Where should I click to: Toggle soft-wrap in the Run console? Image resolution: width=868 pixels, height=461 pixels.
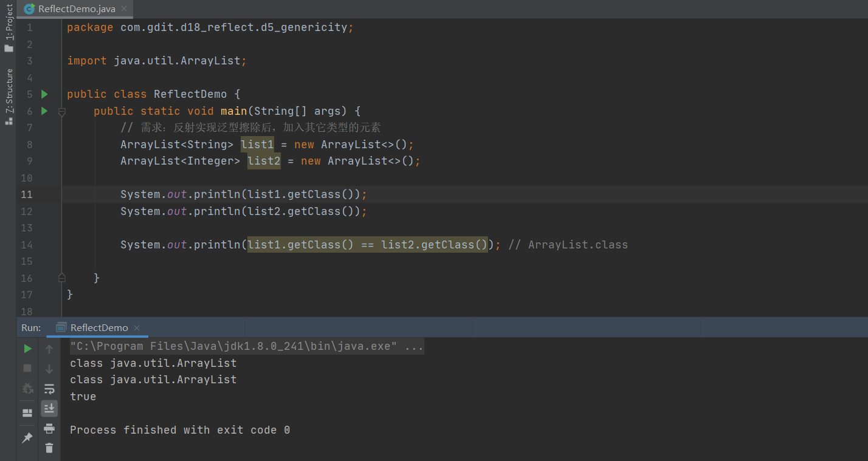49,389
